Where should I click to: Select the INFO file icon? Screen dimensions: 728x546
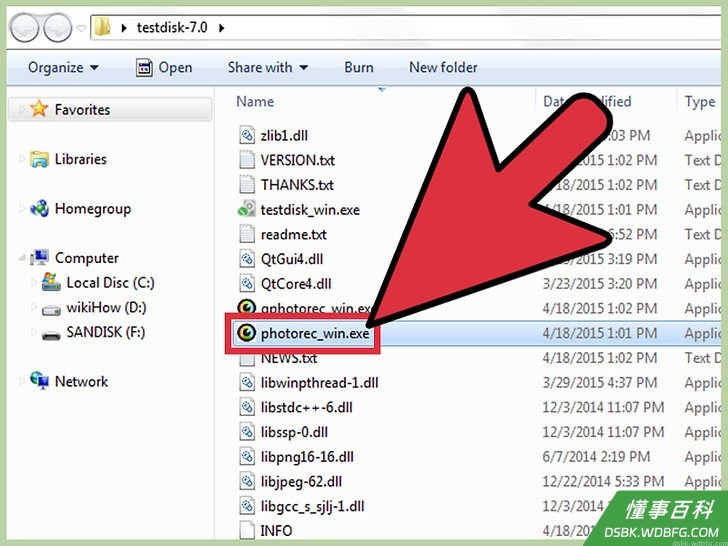[247, 530]
